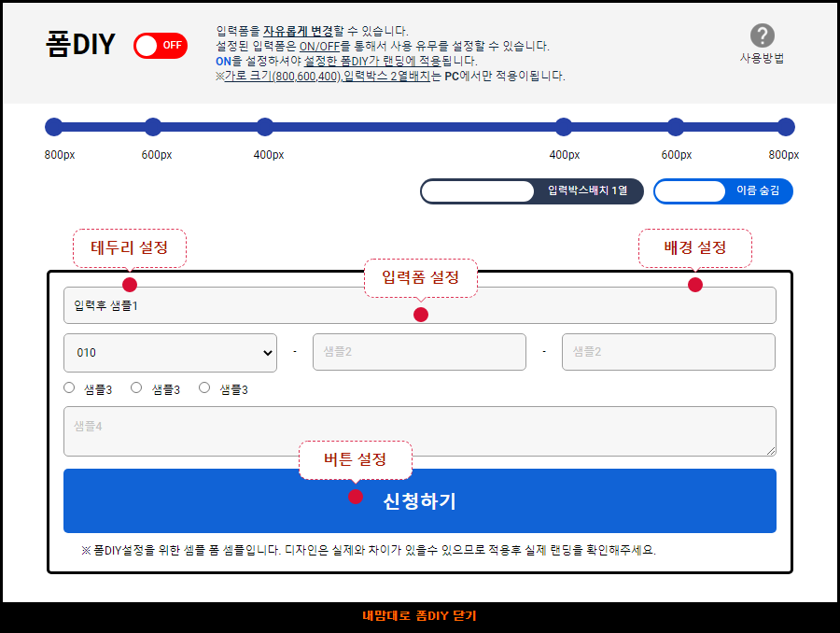This screenshot has height=633, width=840.
Task: Click the red dot under 입력폼 설정
Action: pyautogui.click(x=421, y=315)
